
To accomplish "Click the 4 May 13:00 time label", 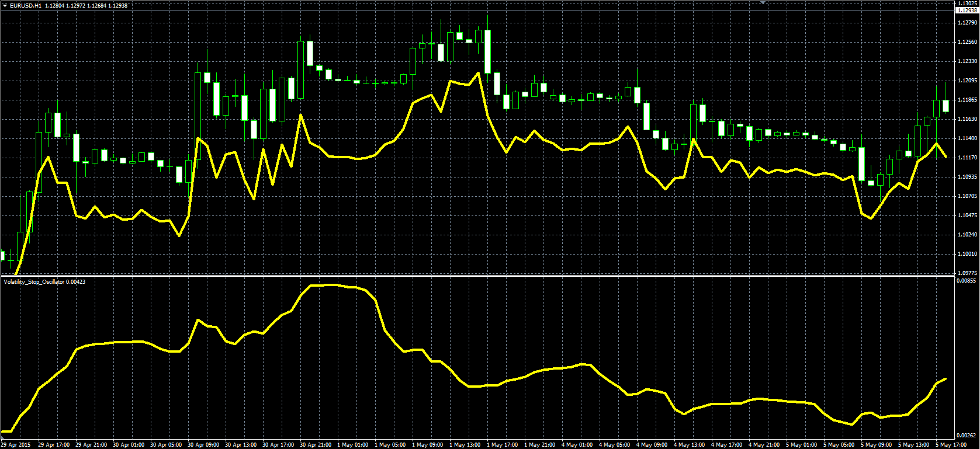I will pyautogui.click(x=690, y=445).
